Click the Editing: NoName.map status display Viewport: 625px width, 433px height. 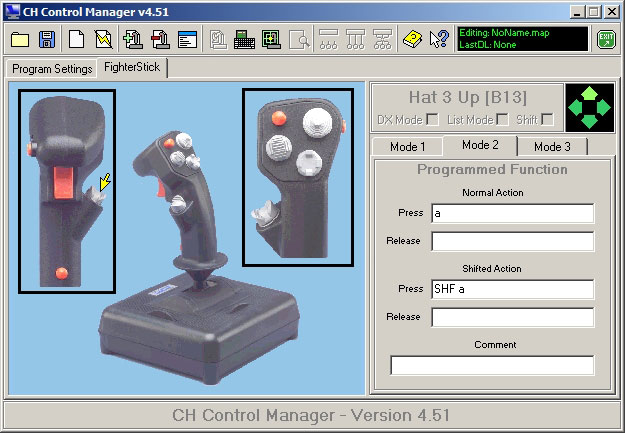click(523, 39)
